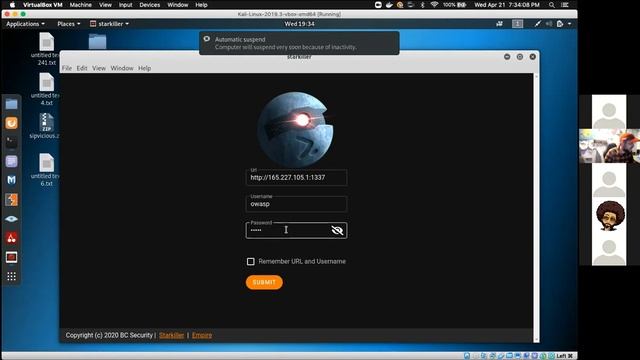Image resolution: width=640 pixels, height=360 pixels.
Task: Click volume icon in Kali panel
Action: pyautogui.click(x=549, y=24)
